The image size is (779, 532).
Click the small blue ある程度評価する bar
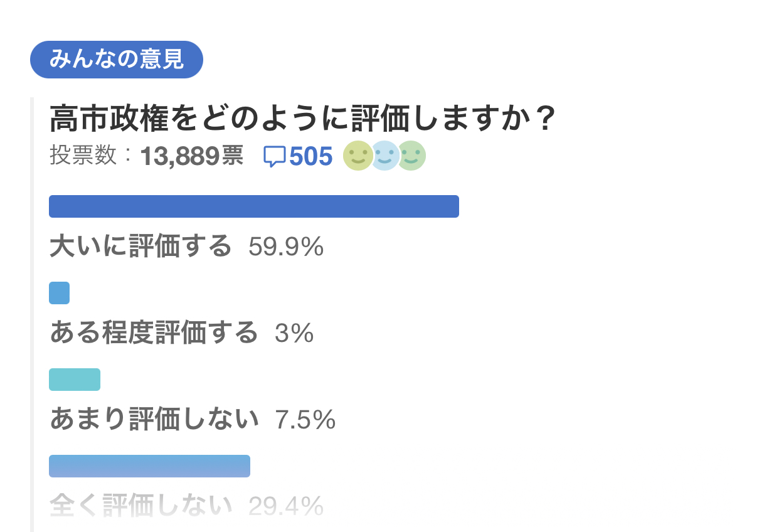click(x=59, y=293)
